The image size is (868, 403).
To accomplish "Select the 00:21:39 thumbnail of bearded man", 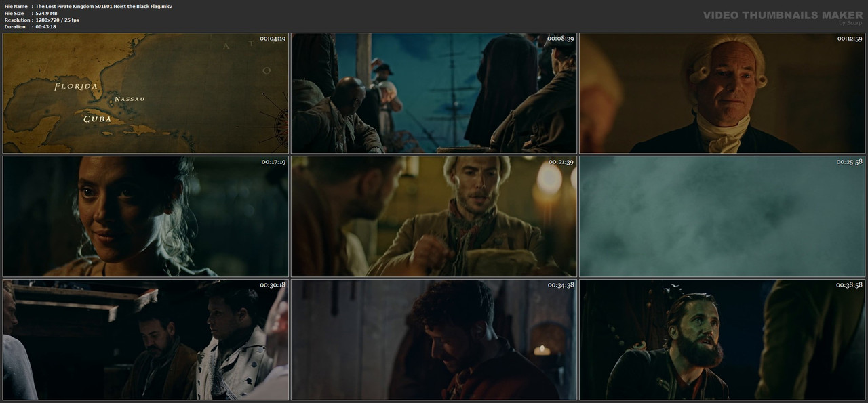I will 434,216.
